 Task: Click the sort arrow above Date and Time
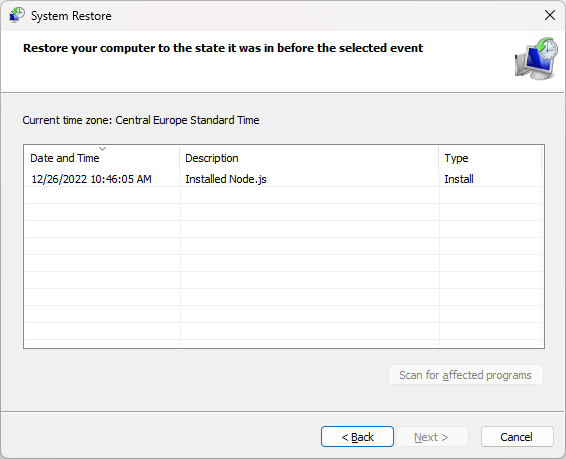pyautogui.click(x=103, y=149)
